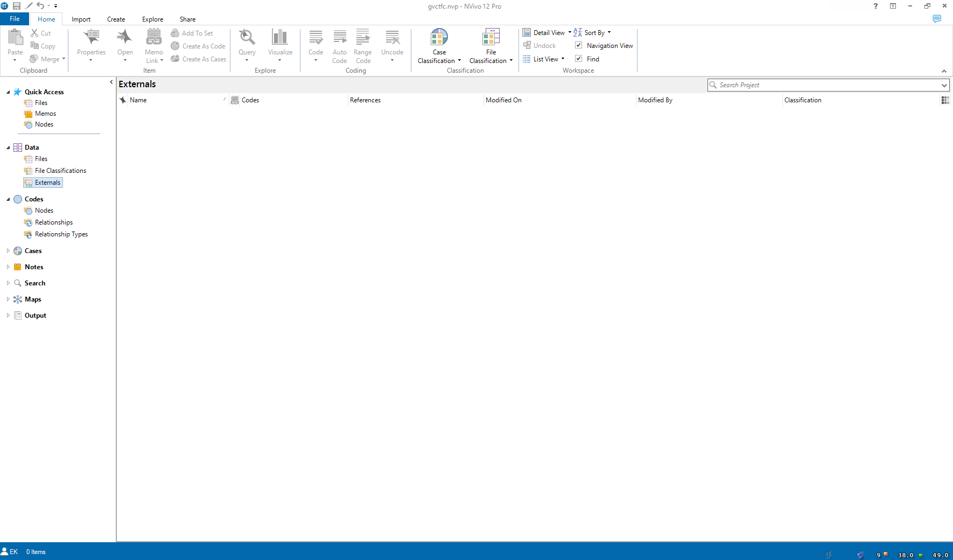
Task: Switch to the Import tab
Action: 81,19
